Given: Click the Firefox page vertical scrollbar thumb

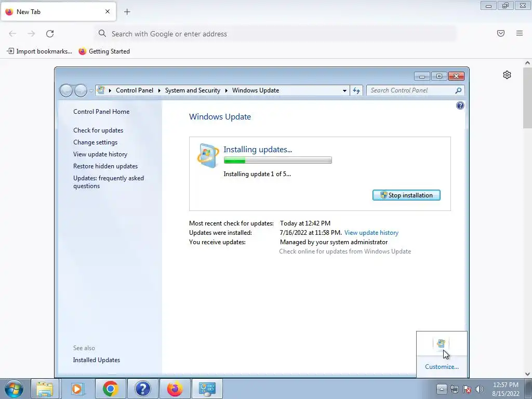Looking at the screenshot, I should [x=527, y=98].
